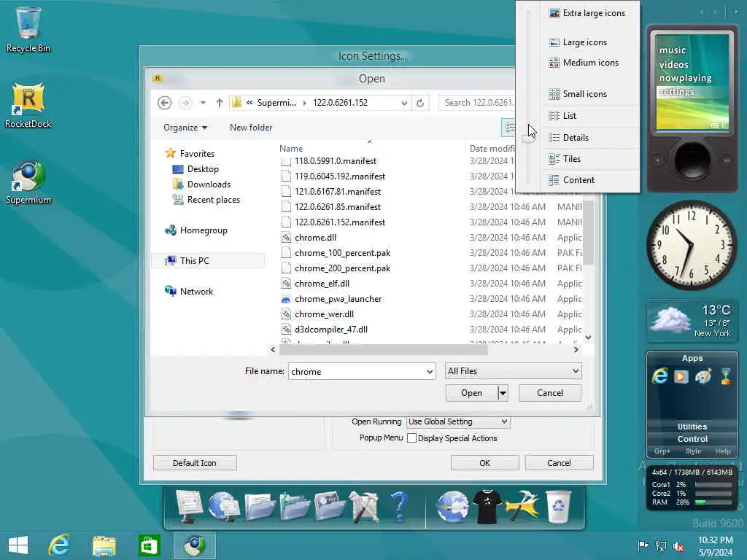Click the Open button
This screenshot has height=560, width=747.
point(472,393)
